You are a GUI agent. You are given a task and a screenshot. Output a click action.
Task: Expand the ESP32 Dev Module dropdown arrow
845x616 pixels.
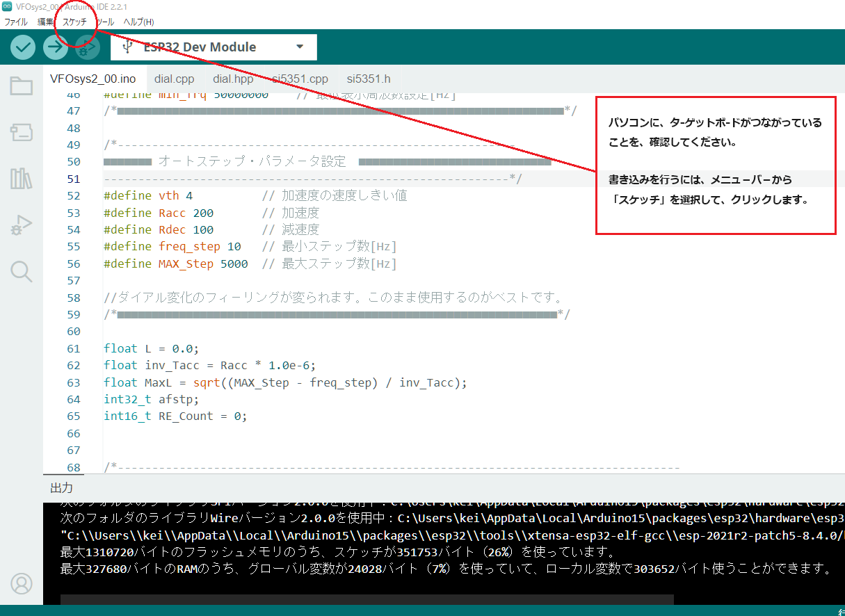(x=300, y=47)
